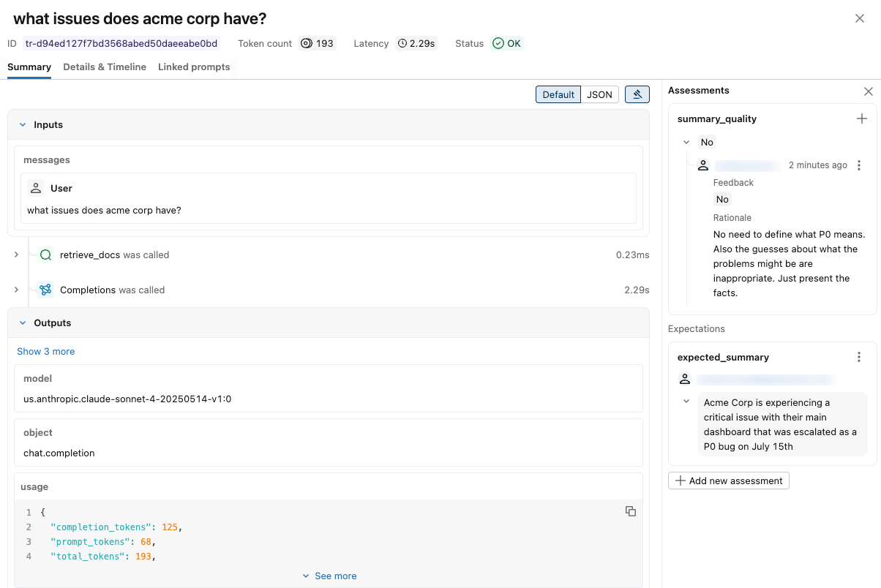Screen dimensions: 881x588
Task: Click the trace ID tag
Action: coord(121,43)
